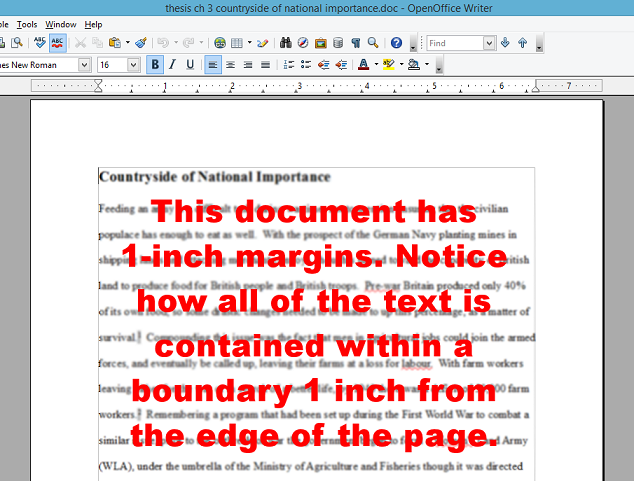Open the Find field history dropdown
This screenshot has height=481, width=634.
tap(489, 43)
